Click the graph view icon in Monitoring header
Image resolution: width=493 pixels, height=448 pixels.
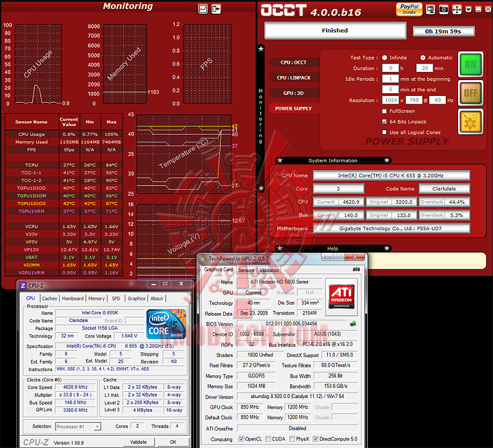[203, 9]
